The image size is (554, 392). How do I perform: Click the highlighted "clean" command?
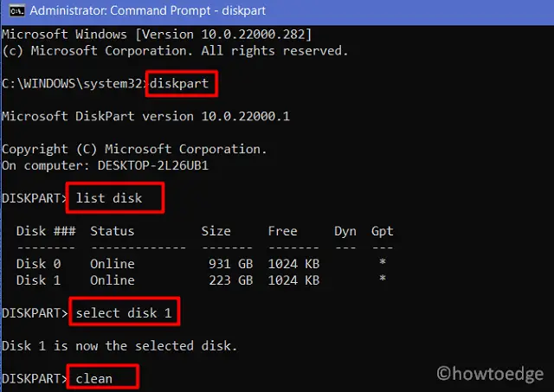tap(93, 378)
